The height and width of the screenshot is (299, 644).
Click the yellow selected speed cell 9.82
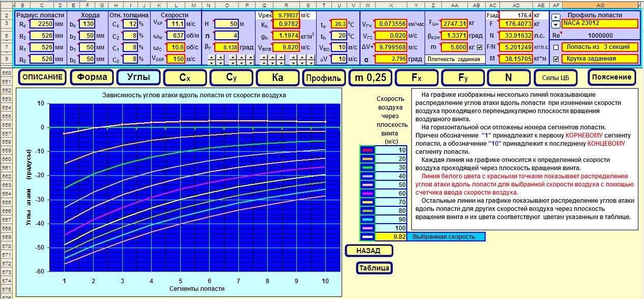pos(391,236)
